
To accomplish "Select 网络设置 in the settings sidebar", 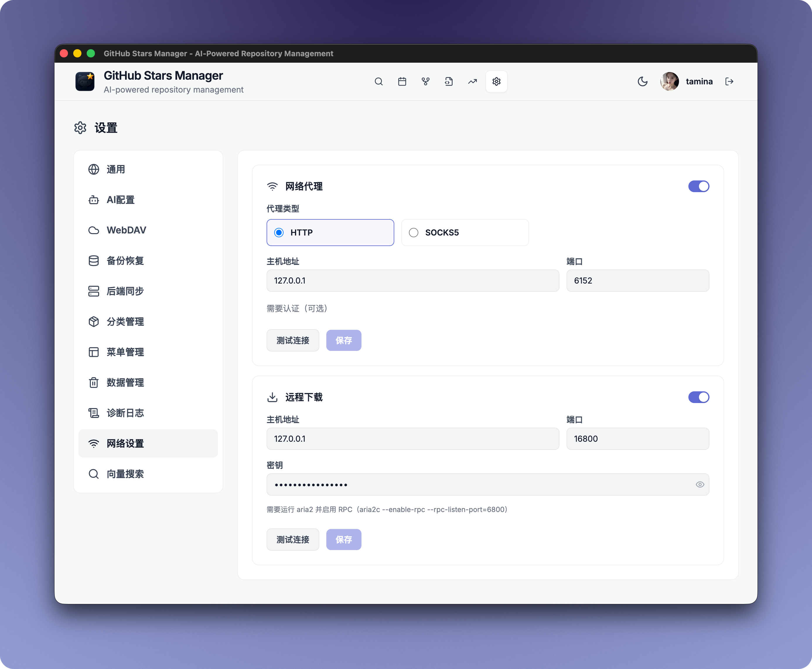I will pyautogui.click(x=148, y=443).
